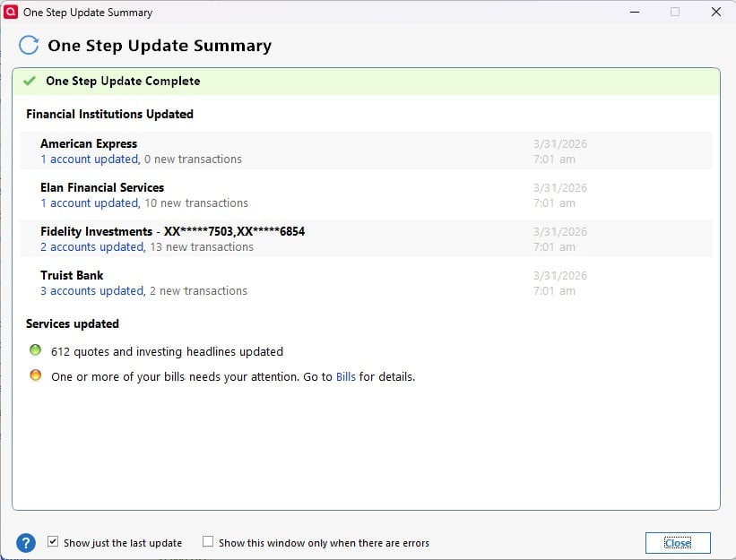This screenshot has width=736, height=560.
Task: Click the Quicken logo icon in title bar
Action: [x=11, y=12]
